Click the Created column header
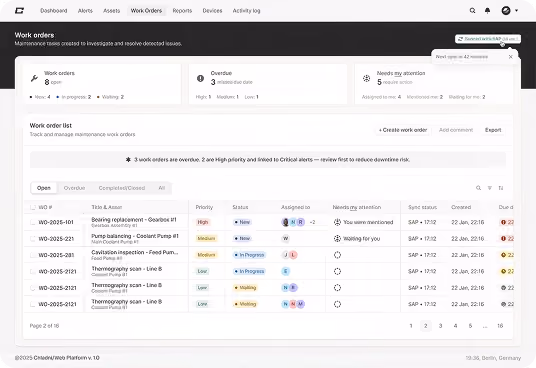 click(x=461, y=207)
